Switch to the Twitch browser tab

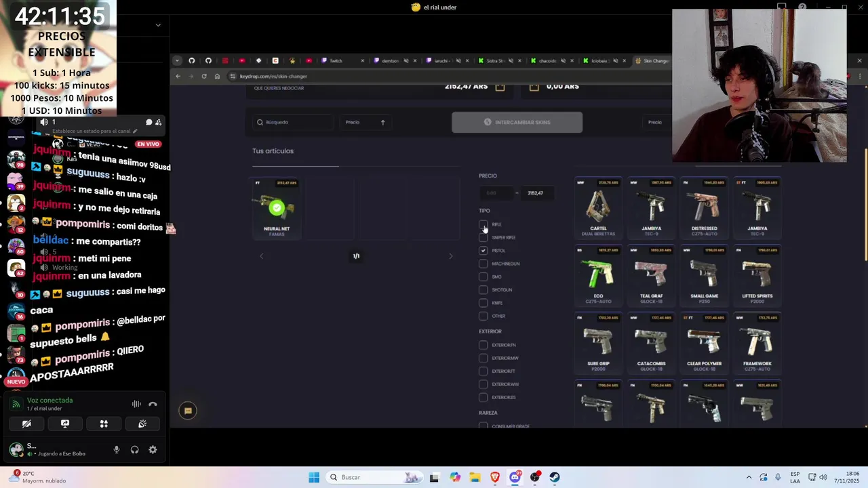click(x=342, y=61)
